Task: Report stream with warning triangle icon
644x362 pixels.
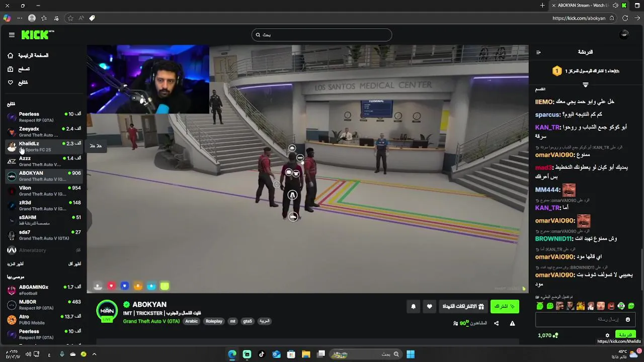Action: (512, 323)
